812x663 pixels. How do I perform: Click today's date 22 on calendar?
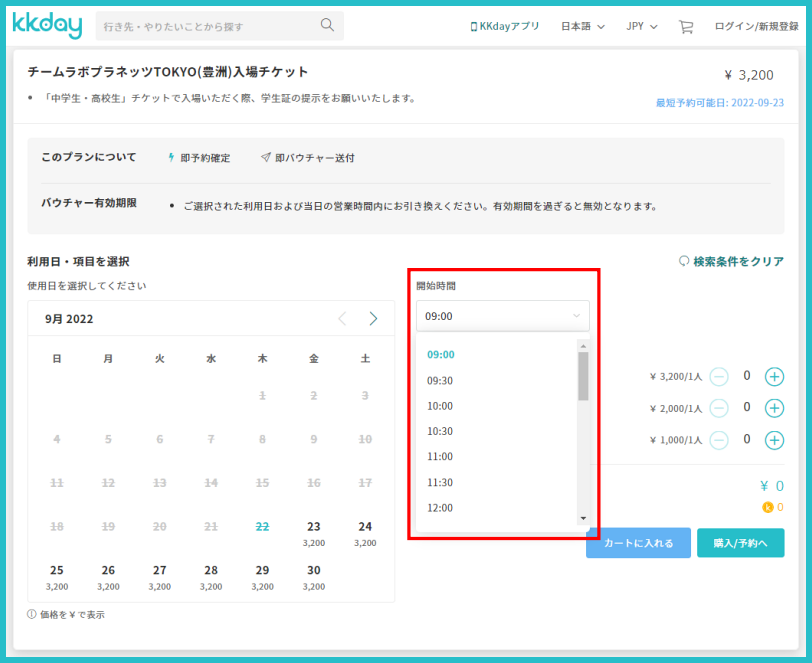pos(263,527)
